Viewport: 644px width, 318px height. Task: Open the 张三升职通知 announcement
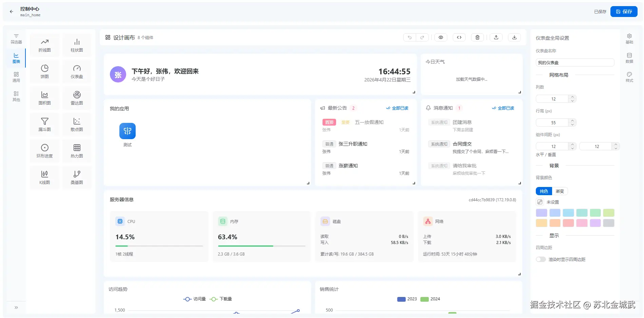353,144
